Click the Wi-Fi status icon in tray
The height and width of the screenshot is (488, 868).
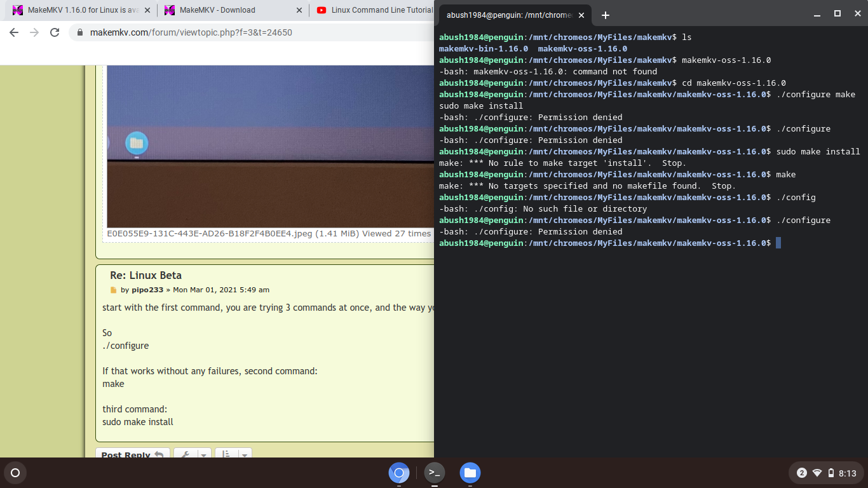click(x=817, y=473)
